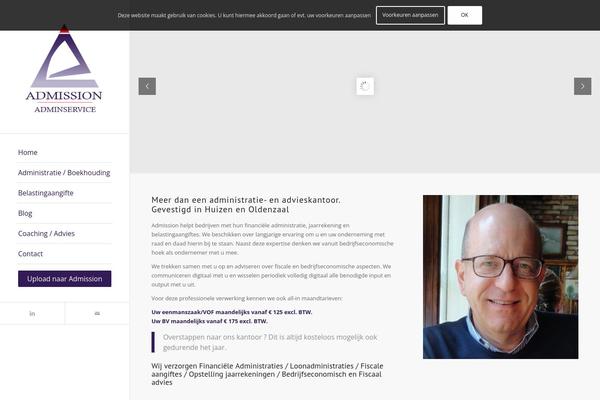Screen dimensions: 600x400
Task: Open the LinkedIn icon in sidebar
Action: [x=32, y=313]
